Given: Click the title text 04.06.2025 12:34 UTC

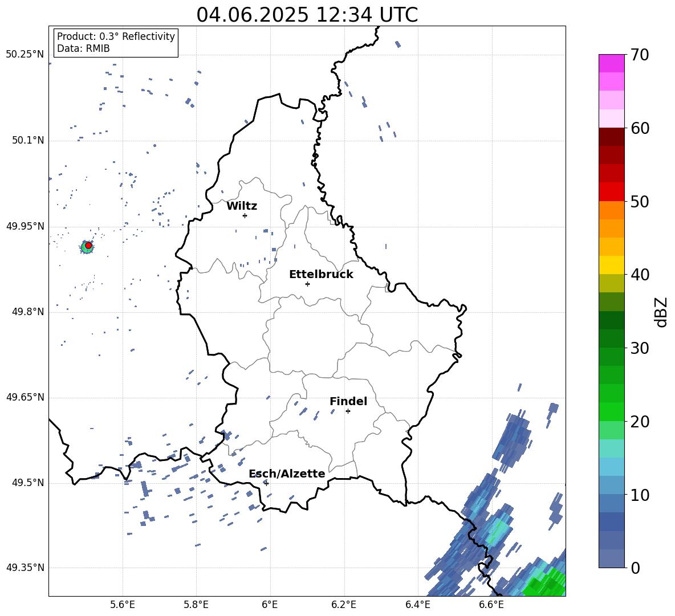Looking at the screenshot, I should coord(307,15).
